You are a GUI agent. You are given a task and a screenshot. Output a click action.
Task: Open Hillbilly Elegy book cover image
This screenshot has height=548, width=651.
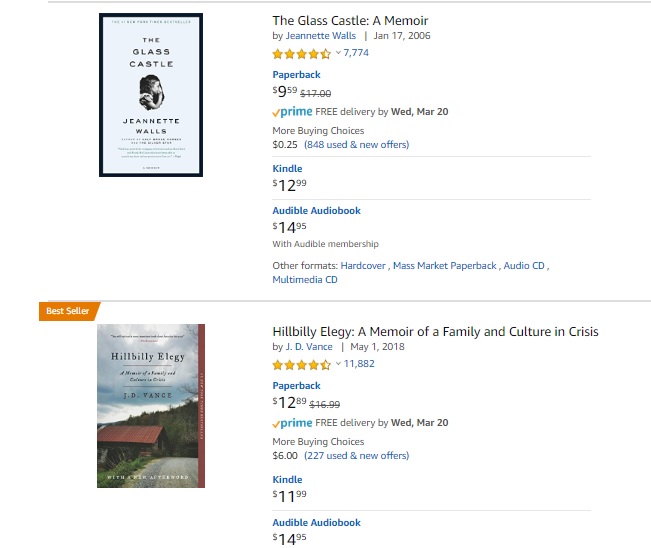tap(151, 405)
